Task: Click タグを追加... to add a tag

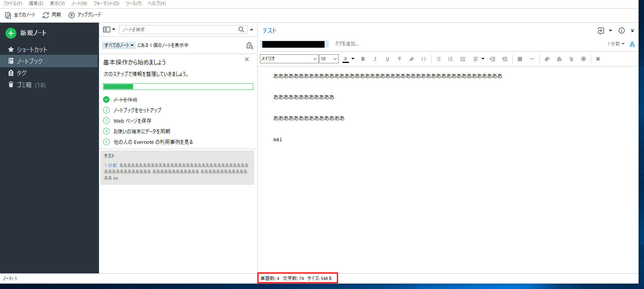Action: coord(346,44)
